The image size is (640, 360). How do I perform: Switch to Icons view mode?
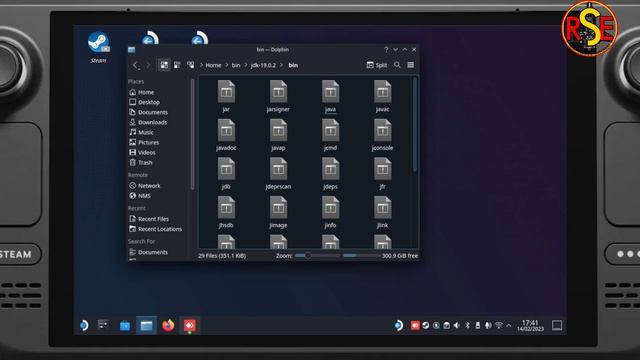click(164, 65)
